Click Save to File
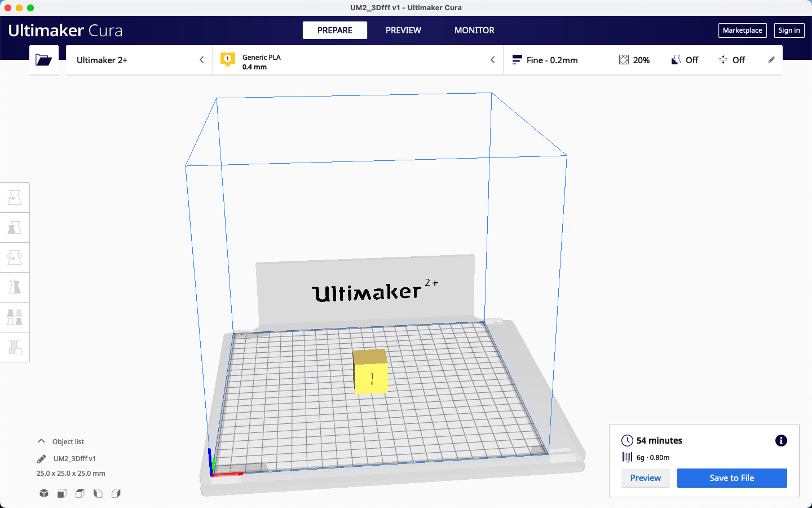 pos(732,478)
